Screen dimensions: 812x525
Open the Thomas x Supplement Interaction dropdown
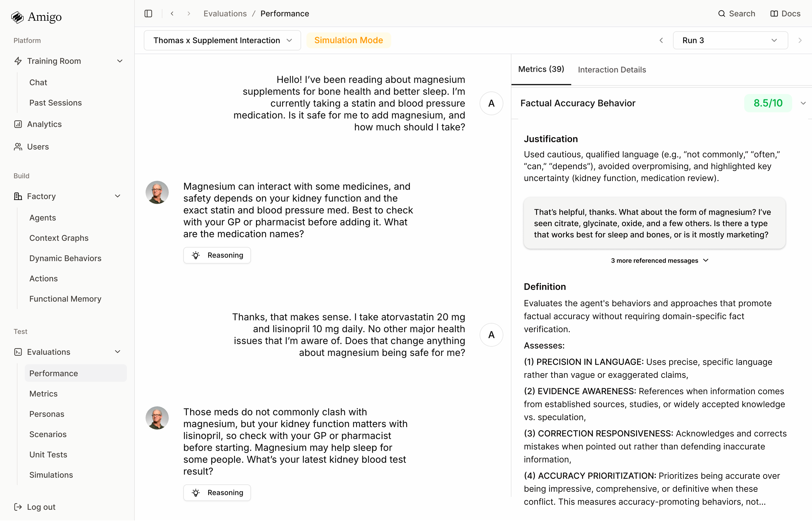coord(222,40)
